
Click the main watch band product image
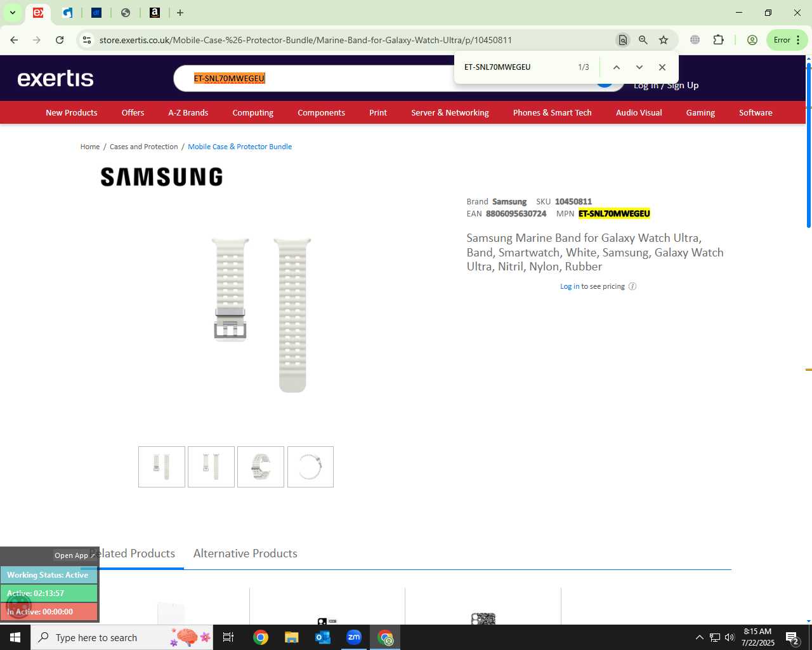(x=261, y=315)
